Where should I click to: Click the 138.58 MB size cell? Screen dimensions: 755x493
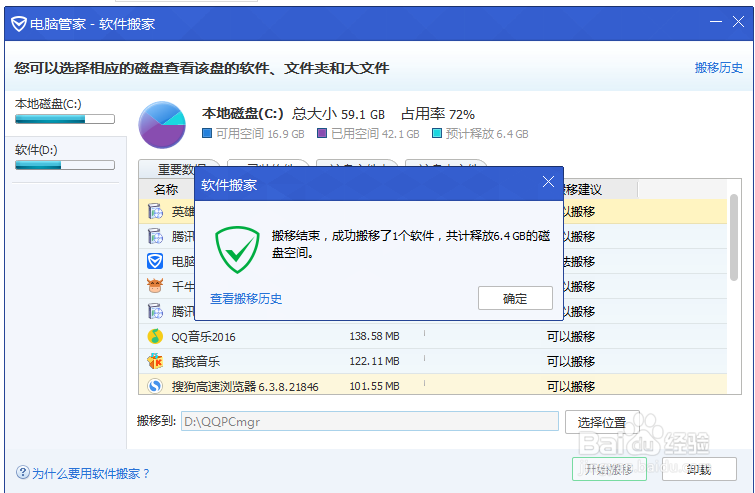tap(374, 336)
